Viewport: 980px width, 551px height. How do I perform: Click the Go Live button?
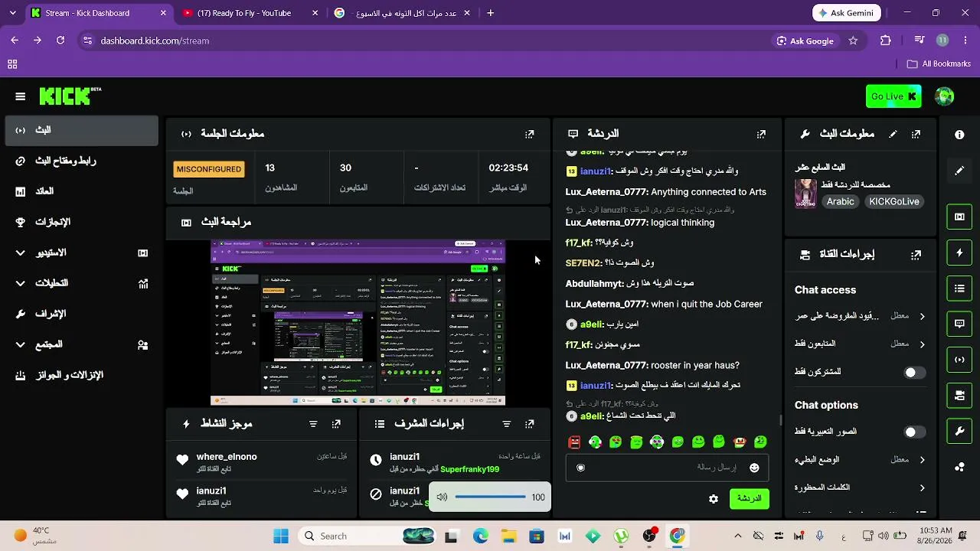point(893,96)
